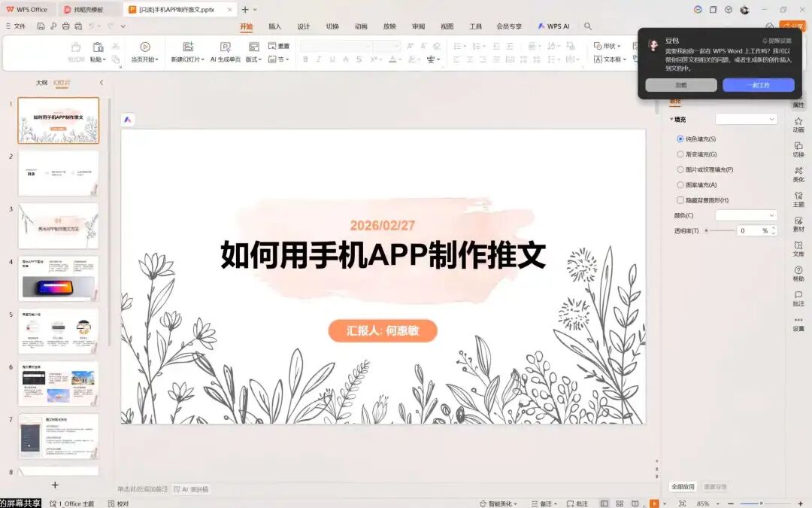This screenshot has height=508, width=812.
Task: Open the Animation (动画) ribbon tab
Action: click(361, 26)
